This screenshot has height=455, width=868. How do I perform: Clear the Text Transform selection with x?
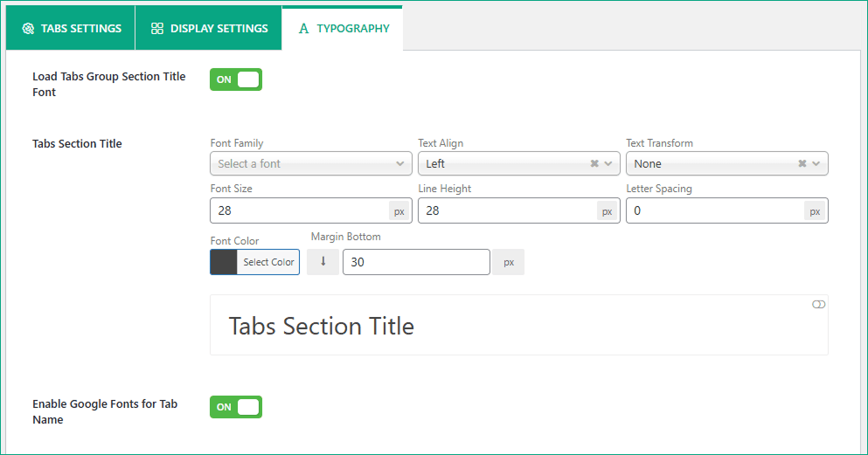click(x=802, y=163)
